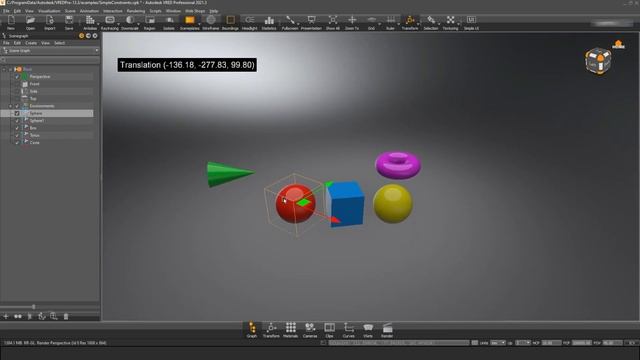Image resolution: width=640 pixels, height=360 pixels.
Task: Open the Graph quick access button
Action: click(252, 330)
